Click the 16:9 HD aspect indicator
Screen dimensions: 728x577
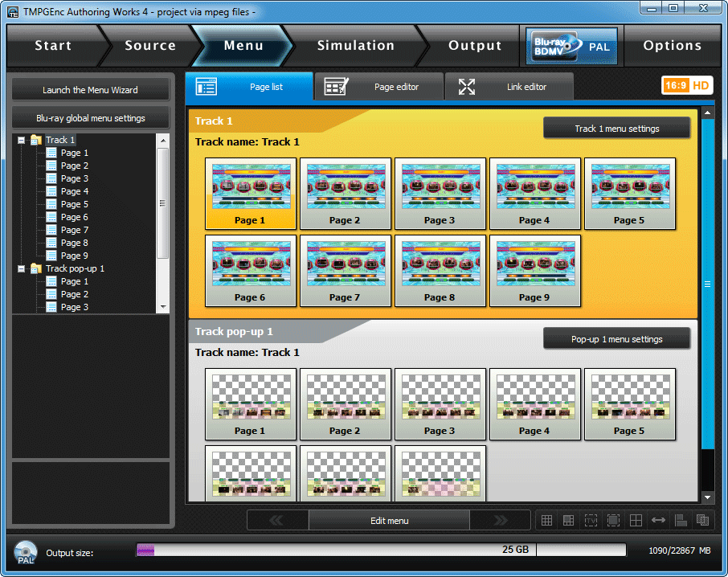pyautogui.click(x=687, y=85)
